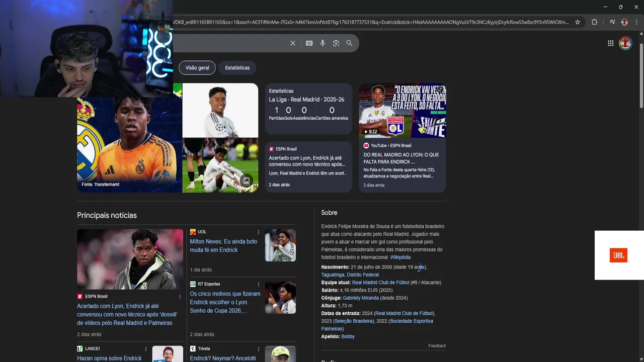Clear the Google search box text
644x362 pixels.
pyautogui.click(x=292, y=43)
